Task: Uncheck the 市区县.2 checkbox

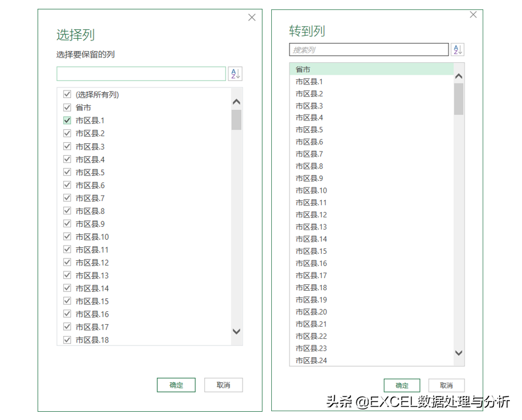Action: 68,133
